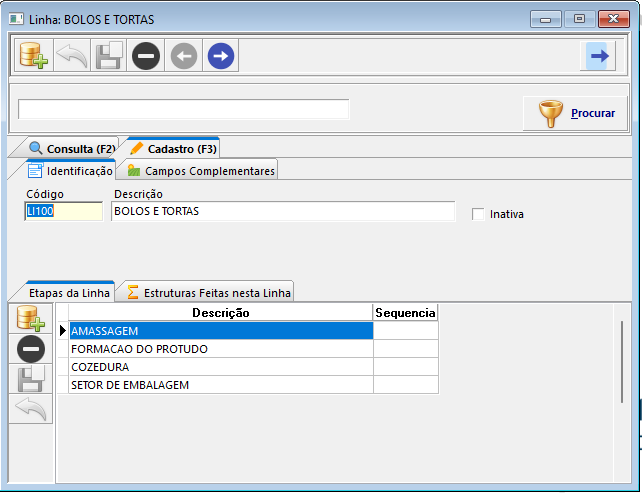This screenshot has height=493, width=642.
Task: Select the FORMACAO DO PROTUDO row
Action: pyautogui.click(x=221, y=349)
